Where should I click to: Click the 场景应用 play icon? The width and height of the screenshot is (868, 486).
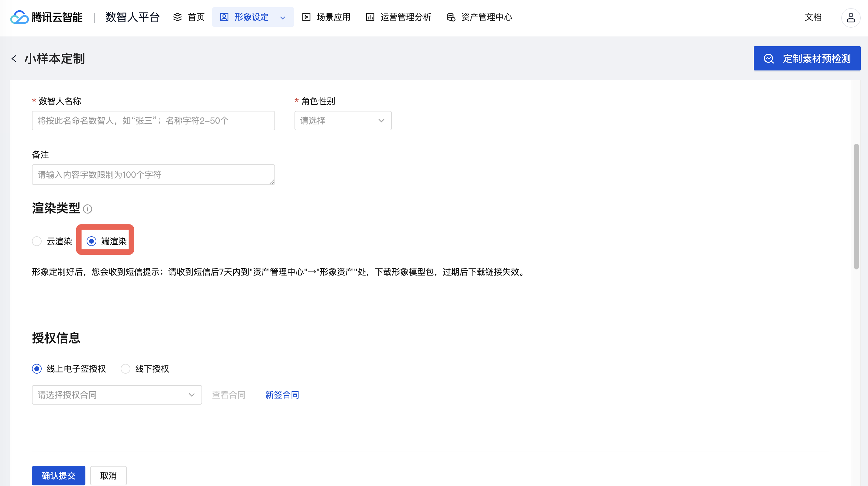306,17
